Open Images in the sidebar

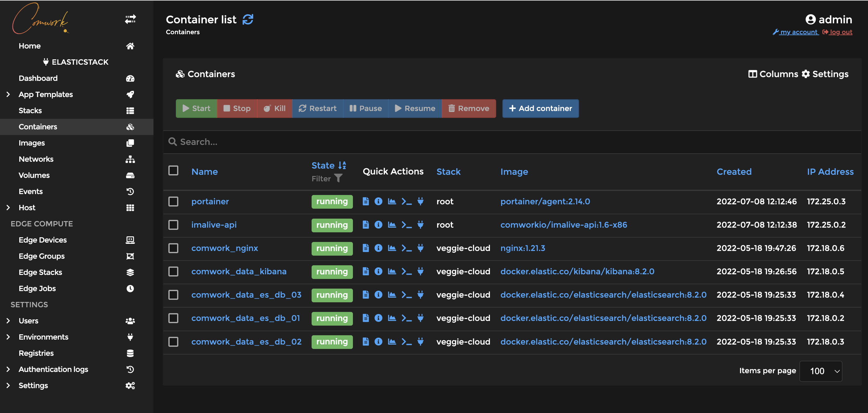point(76,143)
